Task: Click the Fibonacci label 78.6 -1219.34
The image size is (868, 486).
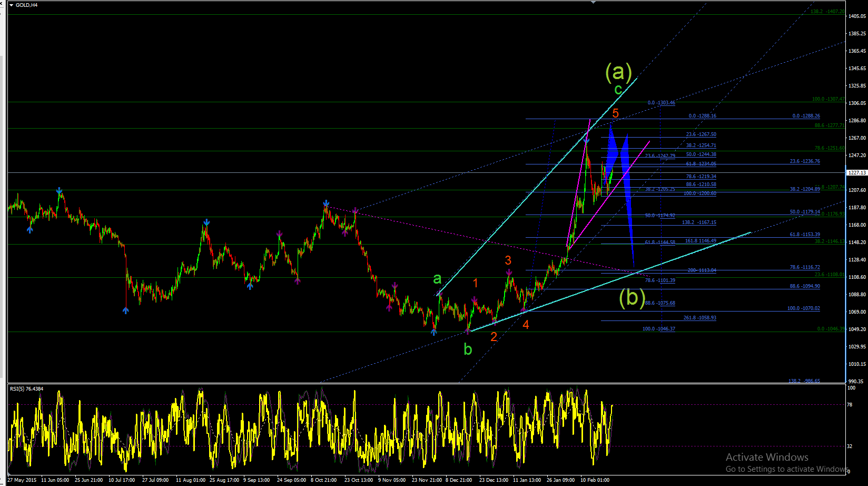Action: pos(701,177)
